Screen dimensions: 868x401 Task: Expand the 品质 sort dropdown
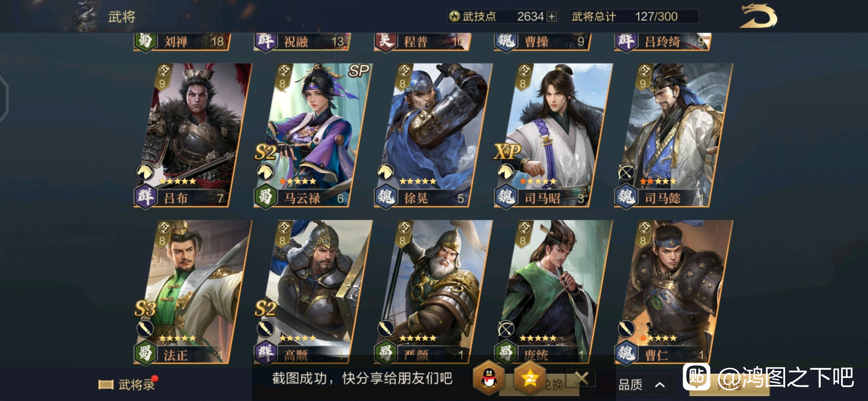(641, 384)
